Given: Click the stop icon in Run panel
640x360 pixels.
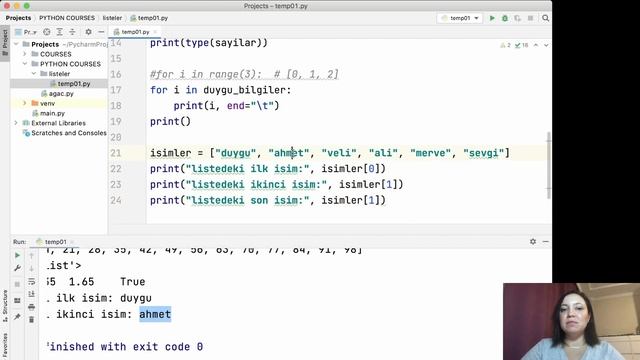Looking at the screenshot, I should pyautogui.click(x=17, y=284).
